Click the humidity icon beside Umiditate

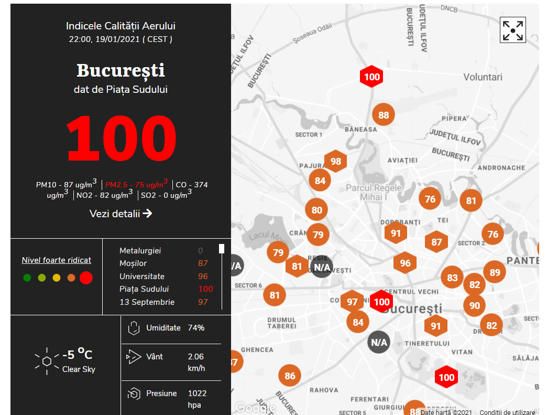(134, 328)
